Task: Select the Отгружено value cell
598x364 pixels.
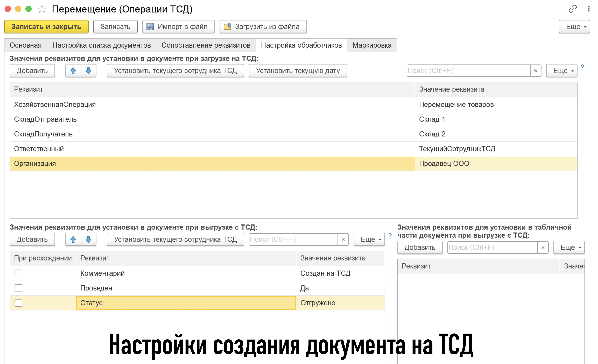Action: [340, 303]
